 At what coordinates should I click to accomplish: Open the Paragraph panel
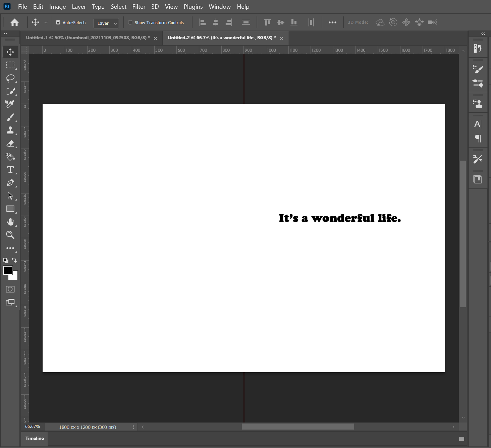pos(478,138)
